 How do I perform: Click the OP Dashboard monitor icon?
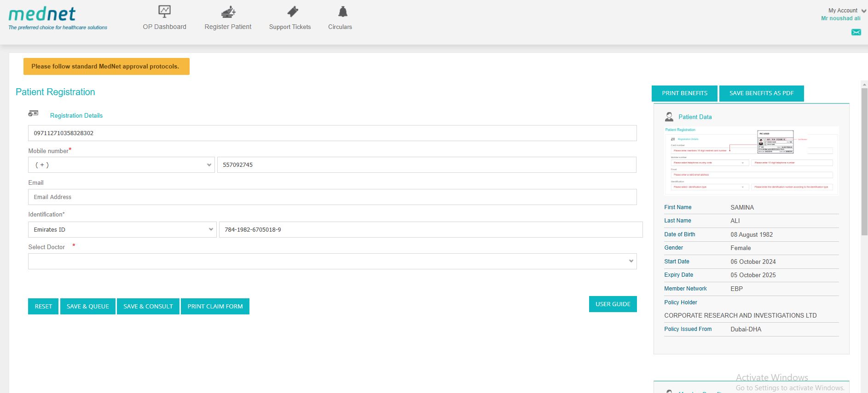click(164, 11)
